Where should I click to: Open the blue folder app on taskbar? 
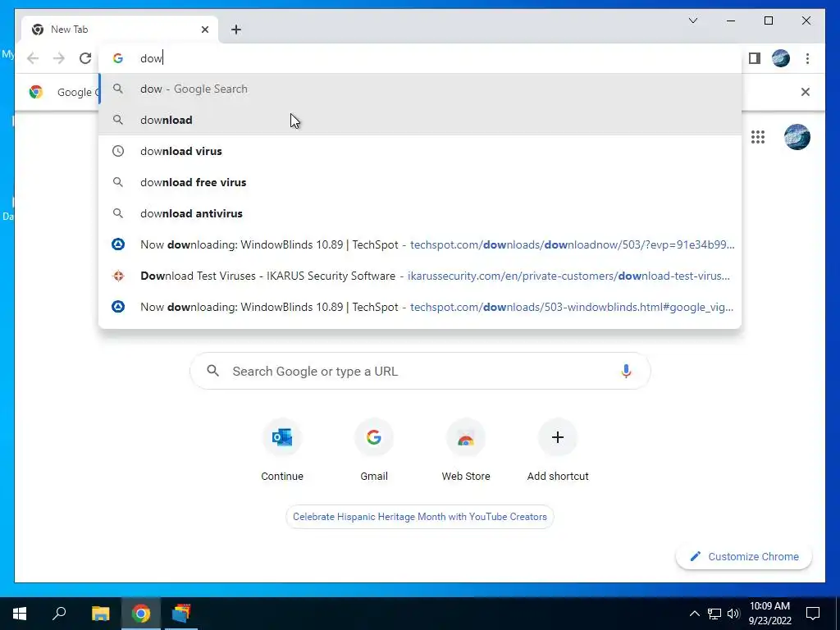pyautogui.click(x=181, y=614)
